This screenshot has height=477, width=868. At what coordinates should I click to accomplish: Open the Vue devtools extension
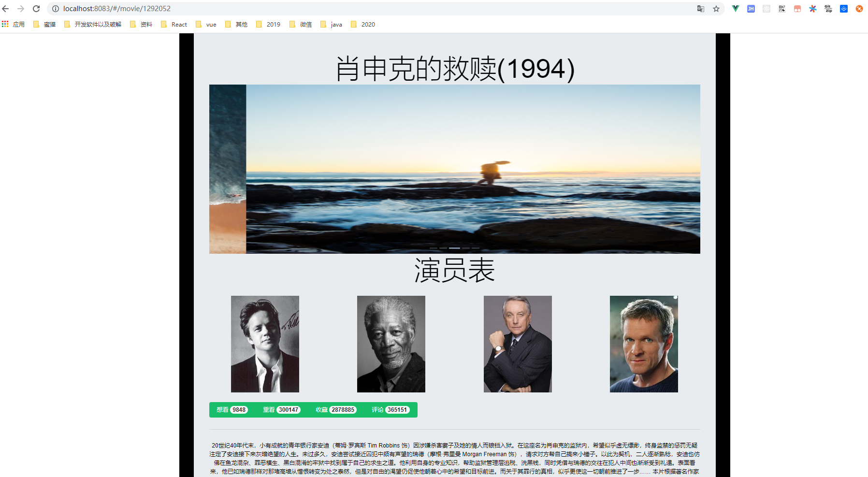tap(736, 9)
